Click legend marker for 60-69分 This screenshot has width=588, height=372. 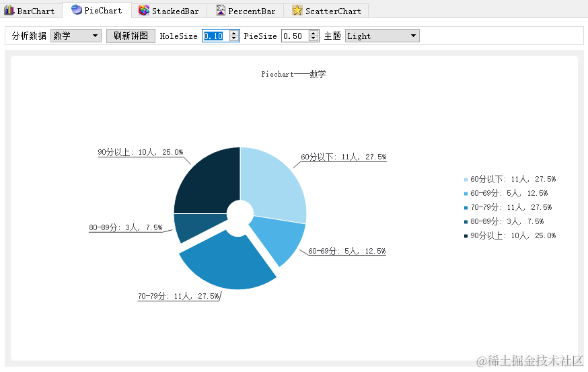click(466, 194)
